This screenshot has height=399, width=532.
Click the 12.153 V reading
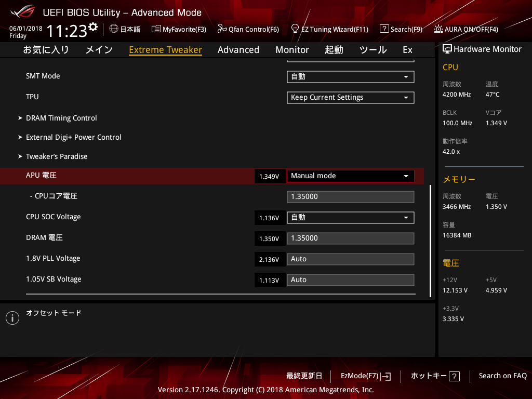point(455,290)
